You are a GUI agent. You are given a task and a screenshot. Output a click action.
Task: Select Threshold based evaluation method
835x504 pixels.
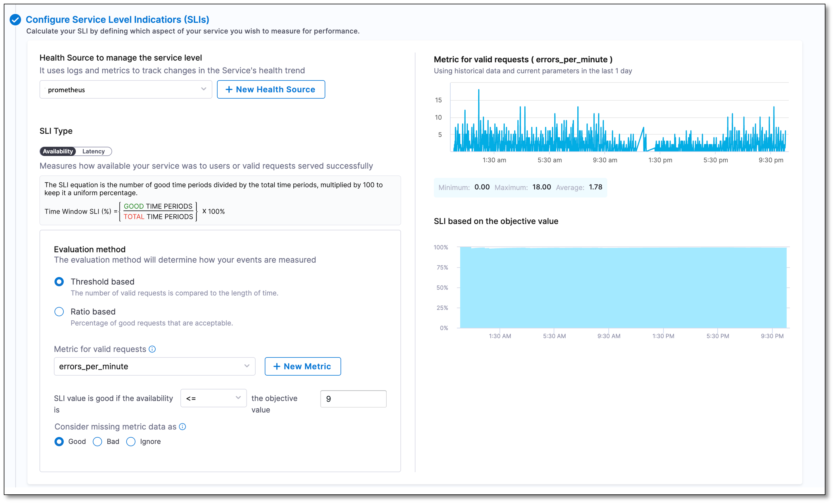[59, 282]
